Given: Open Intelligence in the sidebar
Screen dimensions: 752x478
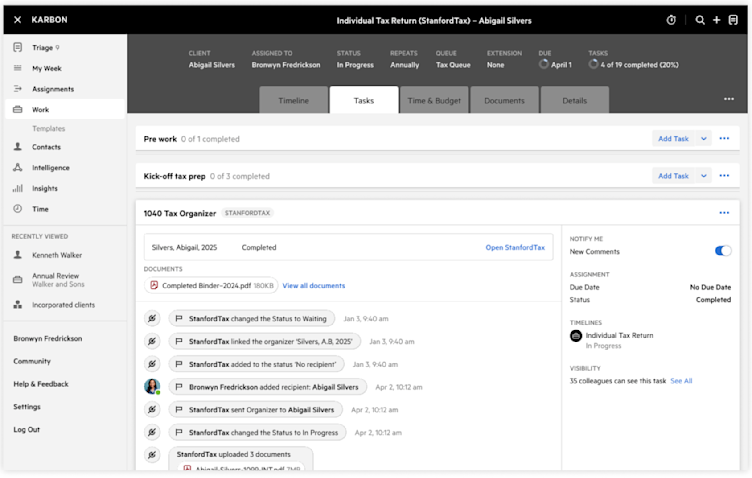Looking at the screenshot, I should click(50, 168).
